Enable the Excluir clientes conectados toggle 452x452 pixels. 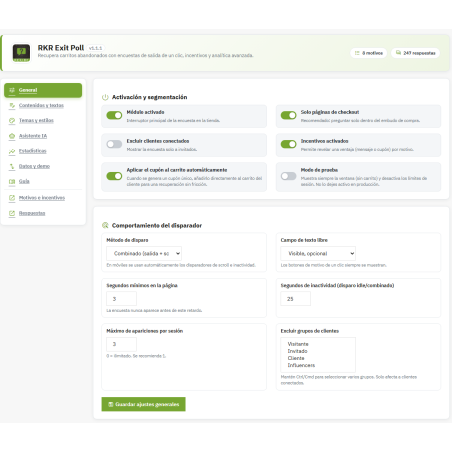click(x=114, y=144)
